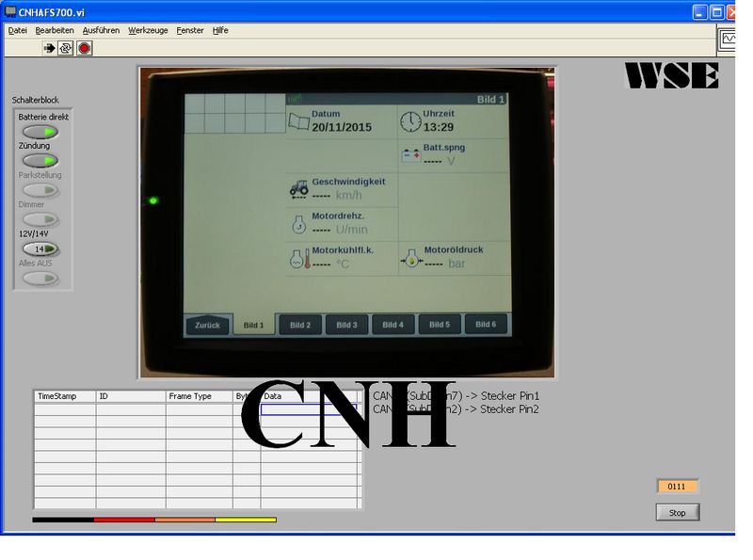Click the clock icon next to Uhrzeit

[x=410, y=121]
